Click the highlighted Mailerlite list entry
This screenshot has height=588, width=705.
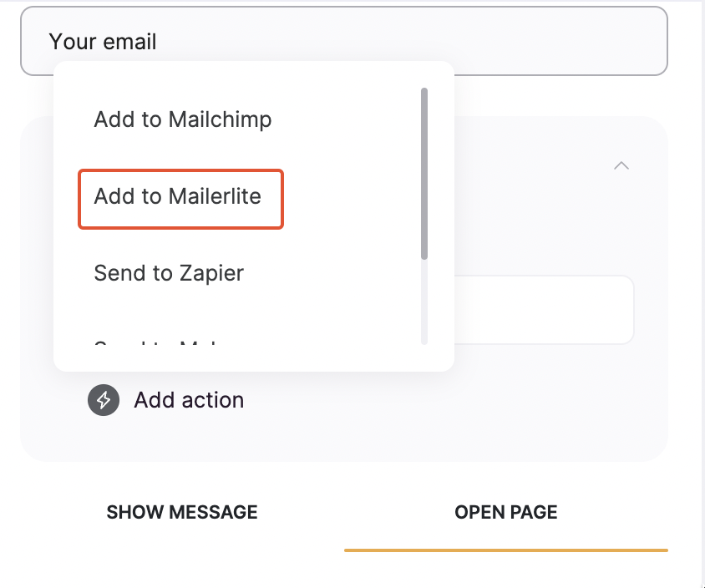pyautogui.click(x=180, y=198)
